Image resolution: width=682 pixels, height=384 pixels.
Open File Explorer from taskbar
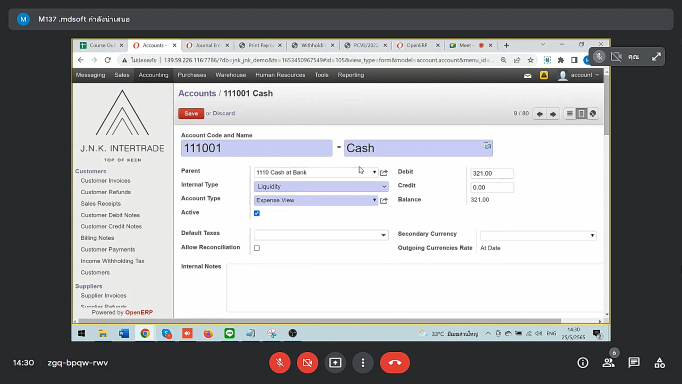click(x=103, y=334)
